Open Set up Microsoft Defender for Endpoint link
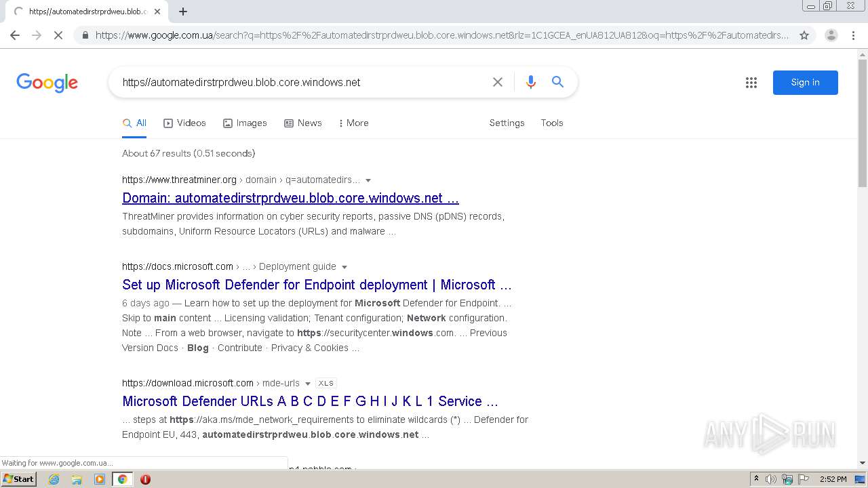This screenshot has height=488, width=868. pyautogui.click(x=317, y=285)
